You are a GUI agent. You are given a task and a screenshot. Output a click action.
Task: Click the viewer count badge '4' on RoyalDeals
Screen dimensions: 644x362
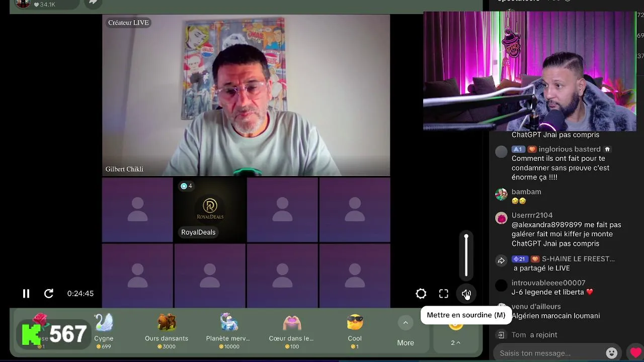pos(186,186)
